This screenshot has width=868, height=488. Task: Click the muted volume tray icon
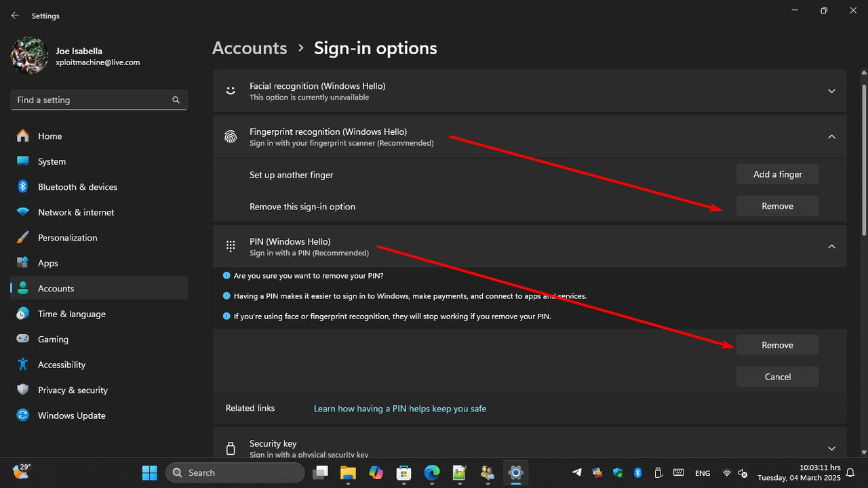(x=743, y=472)
